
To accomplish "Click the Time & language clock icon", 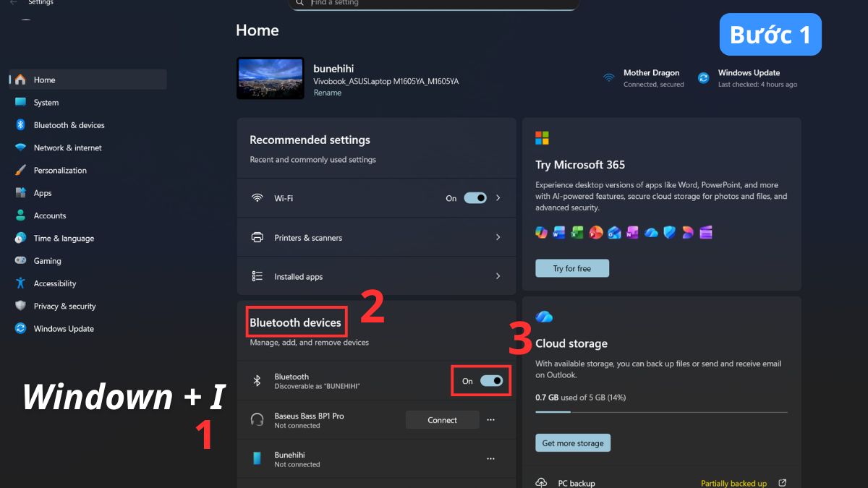I will coord(20,238).
